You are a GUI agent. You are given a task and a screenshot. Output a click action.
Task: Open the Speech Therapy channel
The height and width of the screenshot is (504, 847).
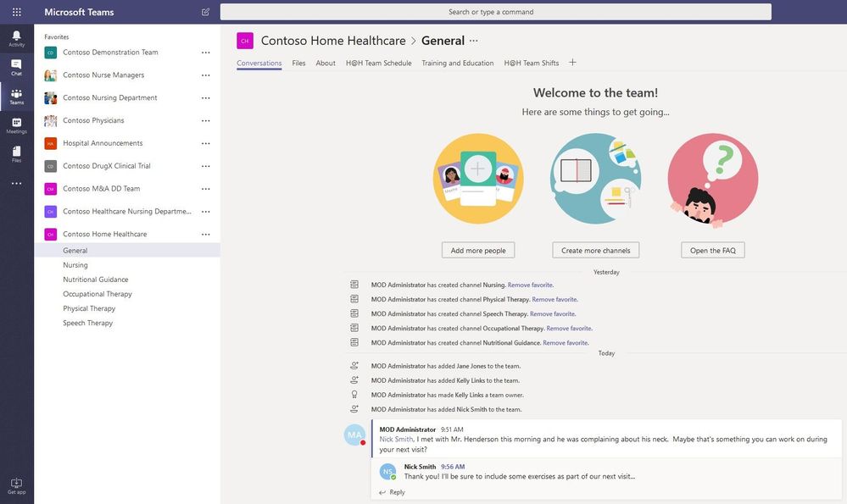tap(87, 324)
